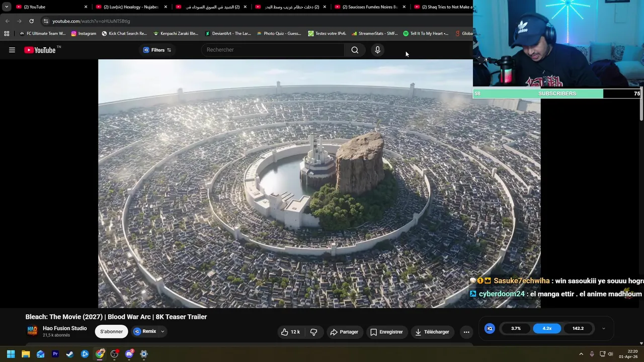Open the Tell It To My Heart bookmark
The image size is (644, 362).
pyautogui.click(x=426, y=34)
